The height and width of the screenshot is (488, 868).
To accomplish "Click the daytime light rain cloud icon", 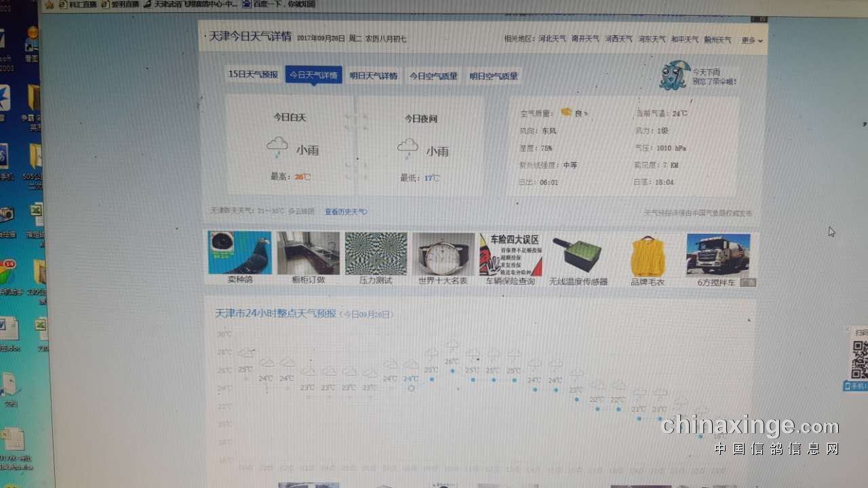I will [x=277, y=146].
